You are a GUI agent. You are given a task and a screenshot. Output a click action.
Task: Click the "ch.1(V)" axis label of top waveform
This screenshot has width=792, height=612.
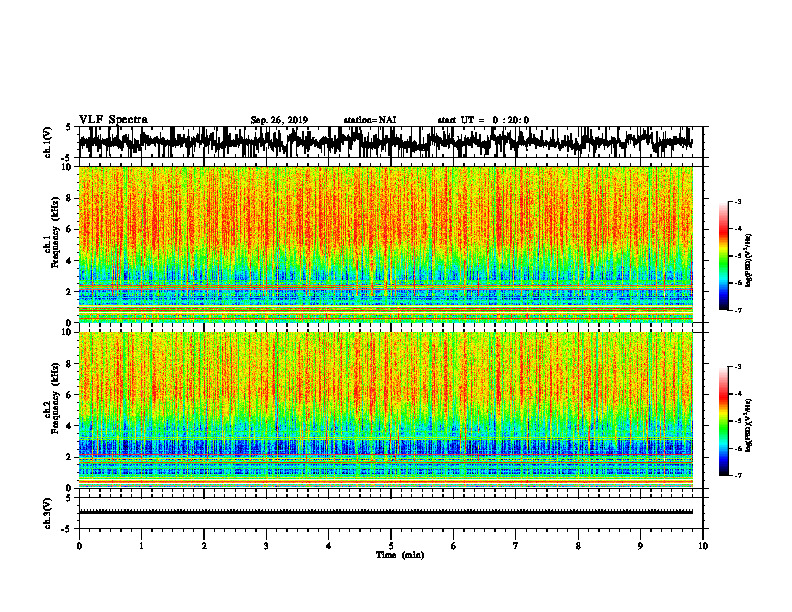pos(48,142)
